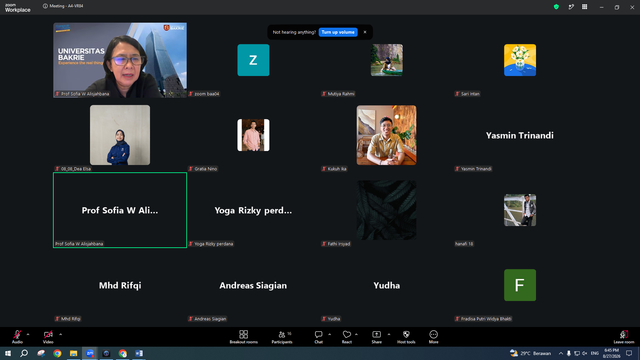Open the View layout grid icon
This screenshot has width=640, height=360.
click(584, 7)
